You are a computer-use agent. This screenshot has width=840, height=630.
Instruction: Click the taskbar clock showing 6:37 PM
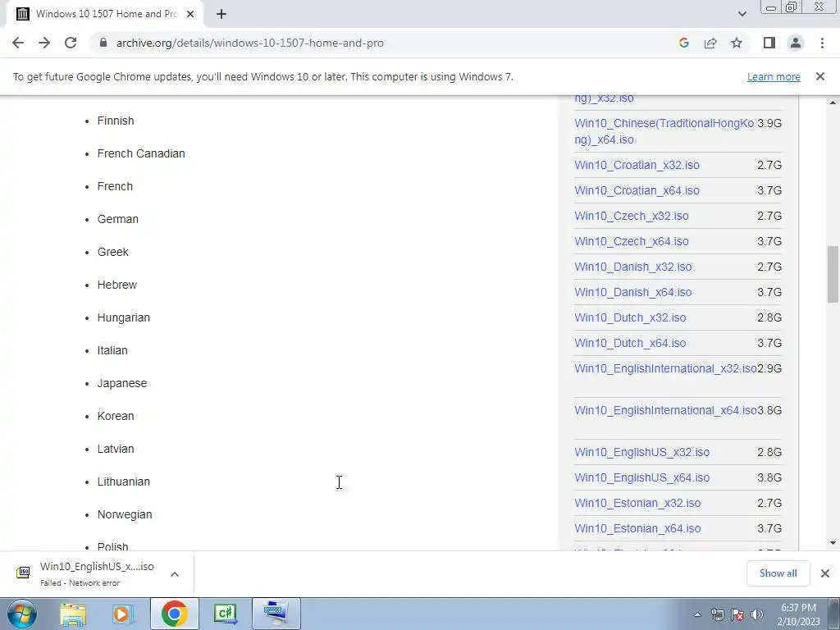pos(798,614)
